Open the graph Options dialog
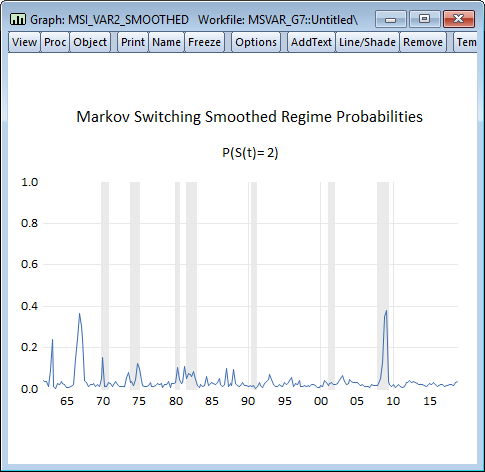This screenshot has width=485, height=472. pyautogui.click(x=256, y=42)
